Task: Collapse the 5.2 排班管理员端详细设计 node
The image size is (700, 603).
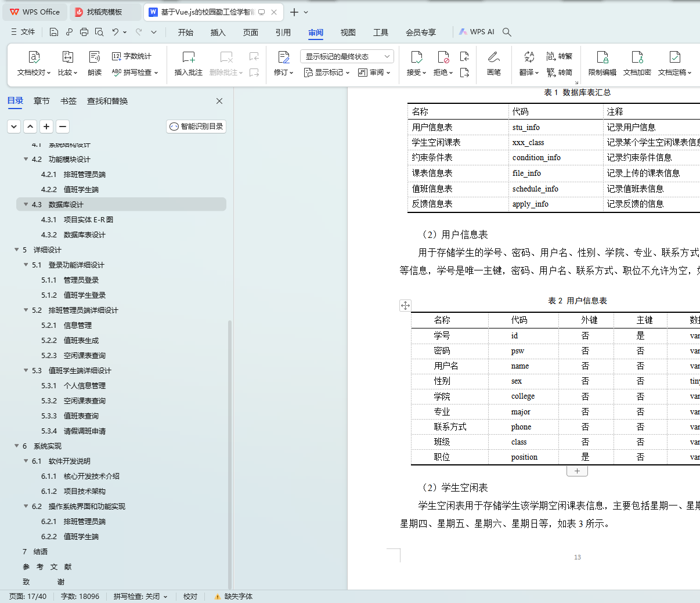Action: pyautogui.click(x=26, y=310)
